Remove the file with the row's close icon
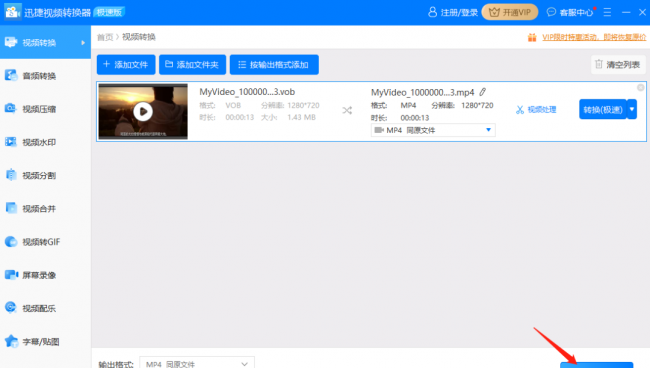650x368 pixels. [640, 87]
